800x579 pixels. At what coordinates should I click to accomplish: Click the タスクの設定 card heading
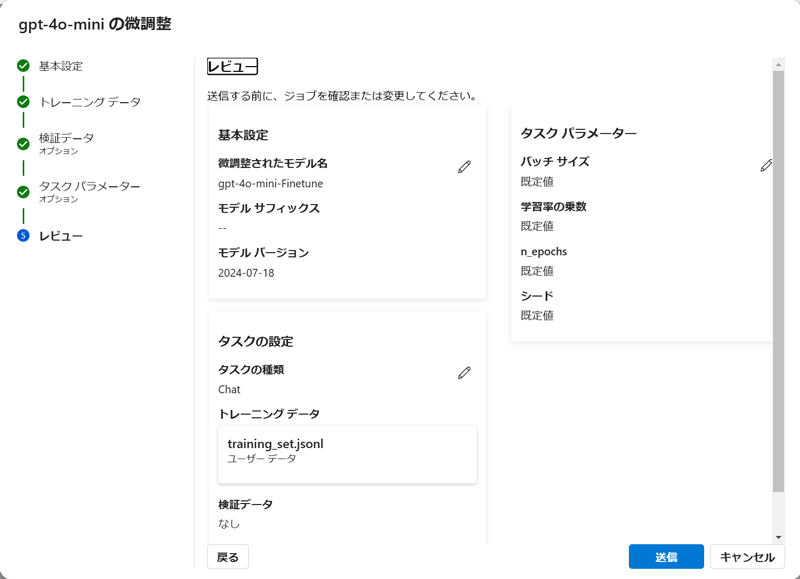[256, 341]
